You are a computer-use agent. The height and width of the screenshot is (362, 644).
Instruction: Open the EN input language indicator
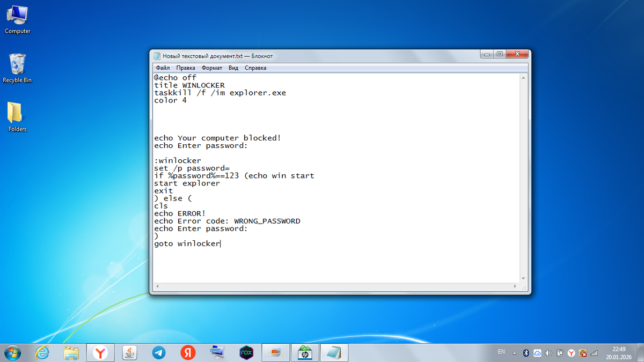tap(501, 352)
